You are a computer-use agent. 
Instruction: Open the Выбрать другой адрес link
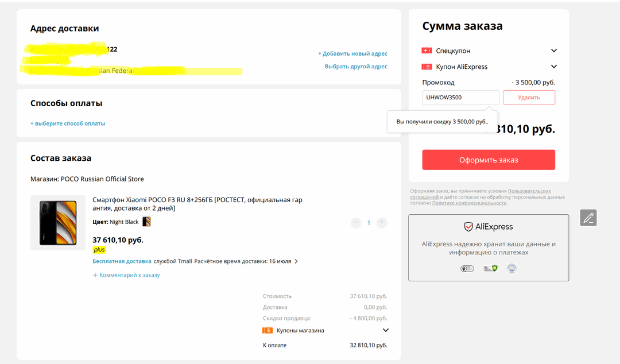tap(356, 67)
